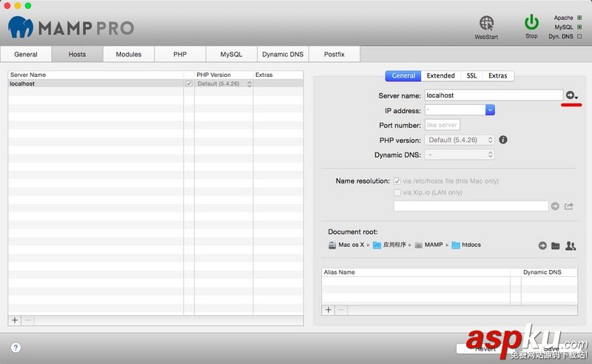Click Server name text field
The height and width of the screenshot is (364, 592).
pos(494,95)
